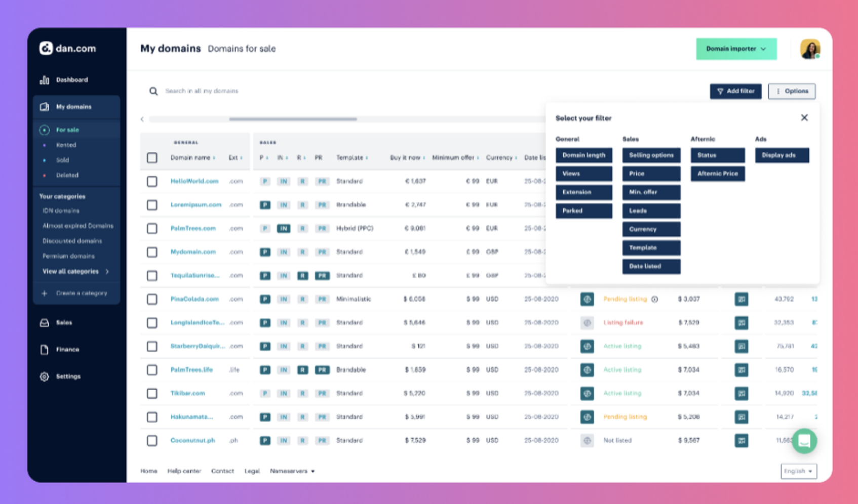Click the horizontal table scrollbar
The height and width of the screenshot is (504, 858).
[293, 119]
